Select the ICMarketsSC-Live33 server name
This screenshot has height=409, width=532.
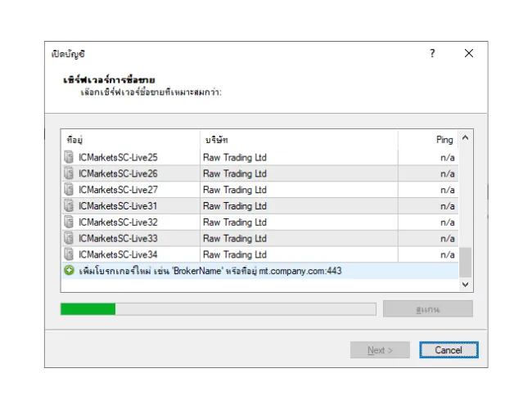pyautogui.click(x=118, y=238)
